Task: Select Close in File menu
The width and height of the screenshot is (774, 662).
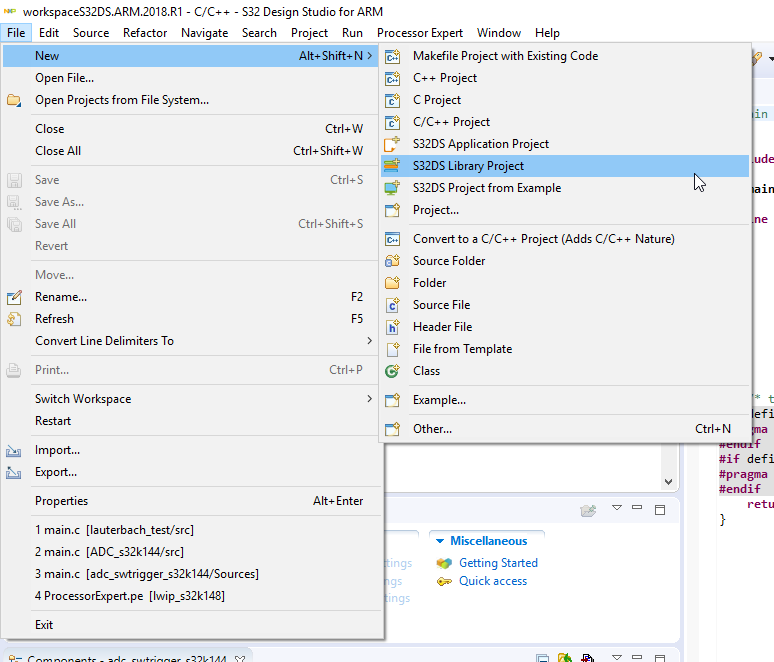Action: 191,129
